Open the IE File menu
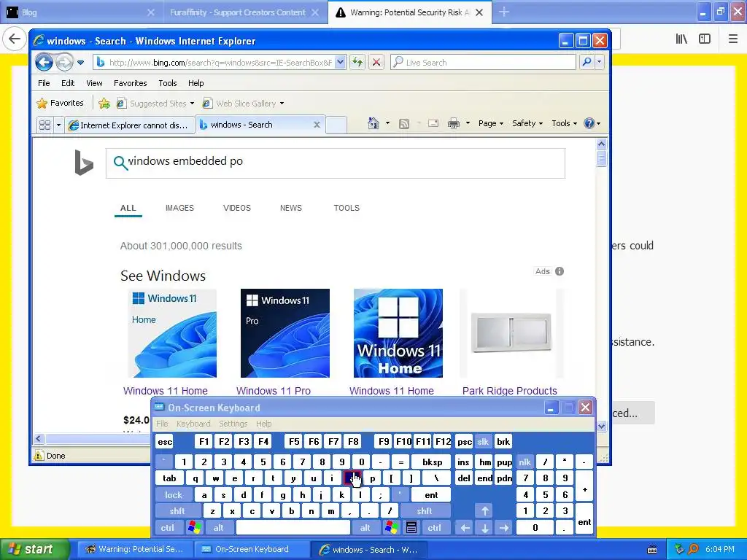 (44, 83)
